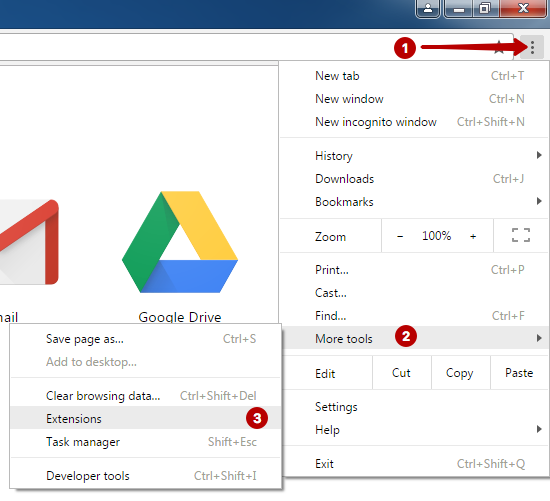This screenshot has height=501, width=550.
Task: Click the Copy button in Edit row
Action: (x=460, y=373)
